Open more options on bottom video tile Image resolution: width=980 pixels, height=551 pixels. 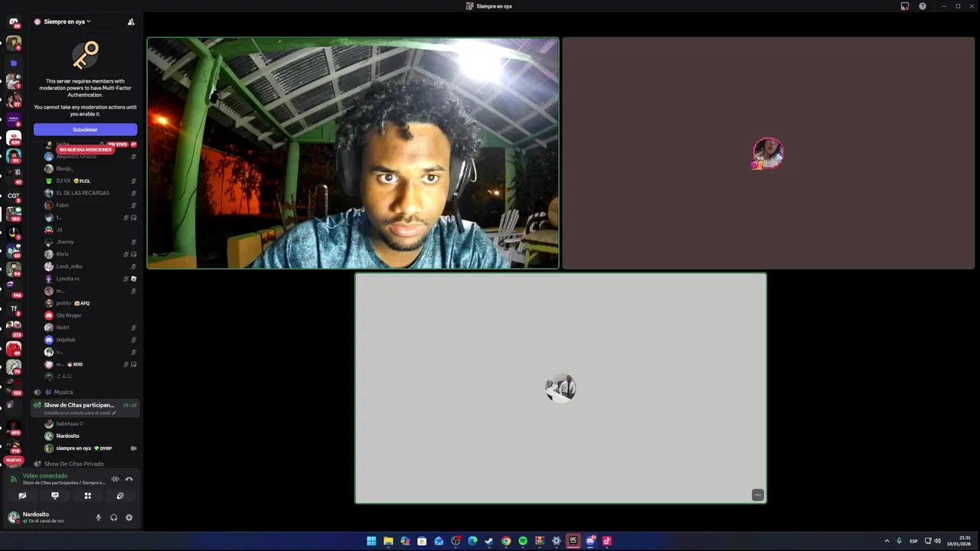757,495
